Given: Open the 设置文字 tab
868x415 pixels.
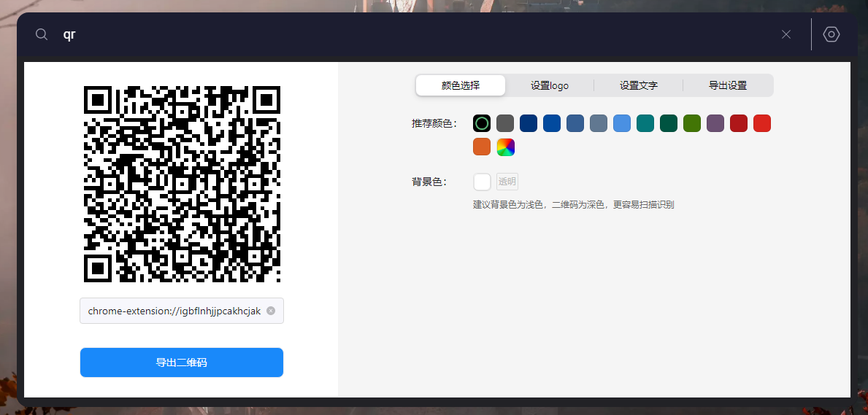Looking at the screenshot, I should coord(639,86).
